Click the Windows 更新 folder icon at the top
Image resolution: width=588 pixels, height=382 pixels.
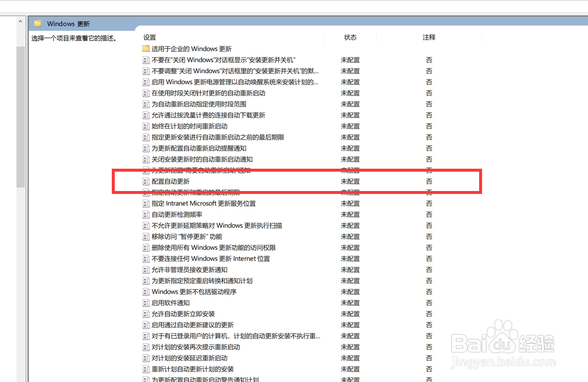coord(38,24)
